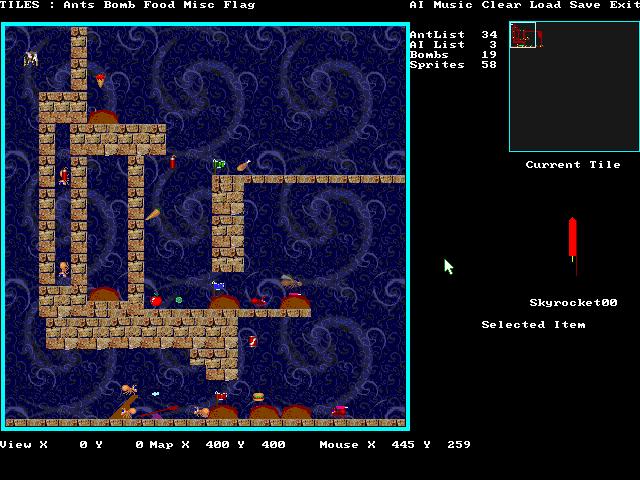
Task: Click the Map X value 400
Action: pyautogui.click(x=217, y=444)
